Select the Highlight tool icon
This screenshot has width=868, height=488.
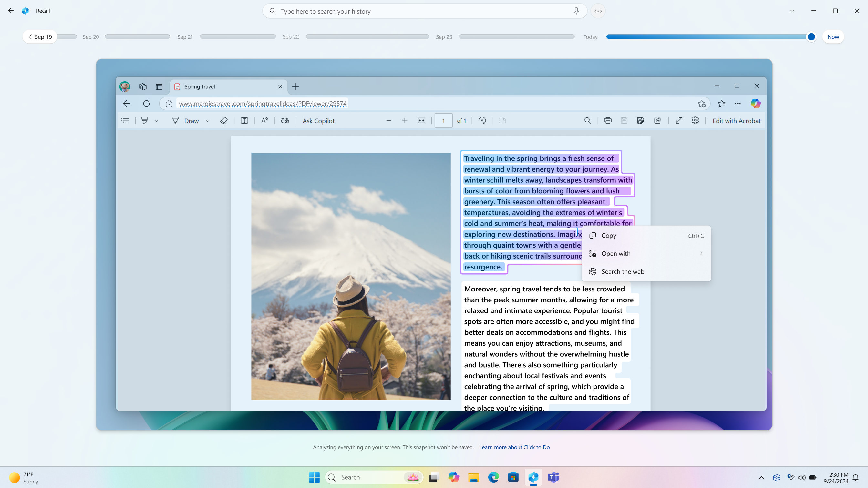tap(145, 120)
